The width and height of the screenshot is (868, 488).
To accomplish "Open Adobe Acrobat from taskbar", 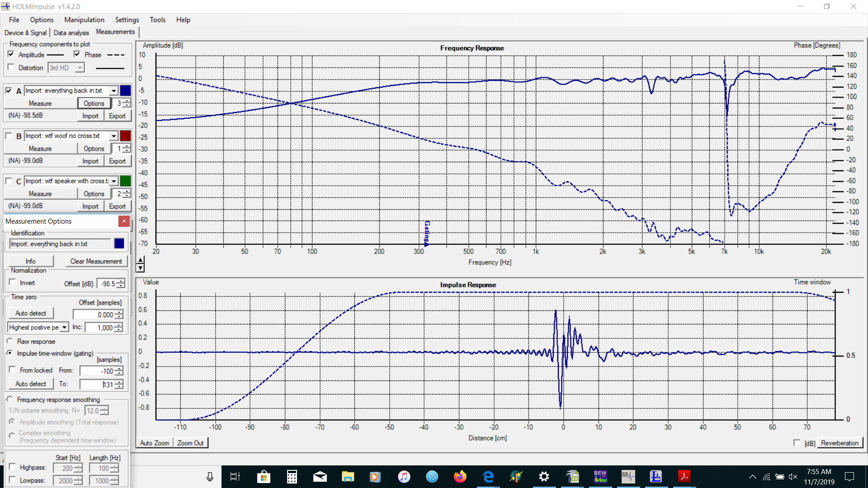I will click(x=684, y=476).
